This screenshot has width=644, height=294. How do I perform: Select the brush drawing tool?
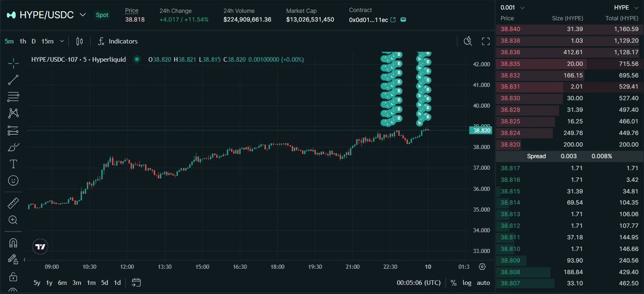13,147
